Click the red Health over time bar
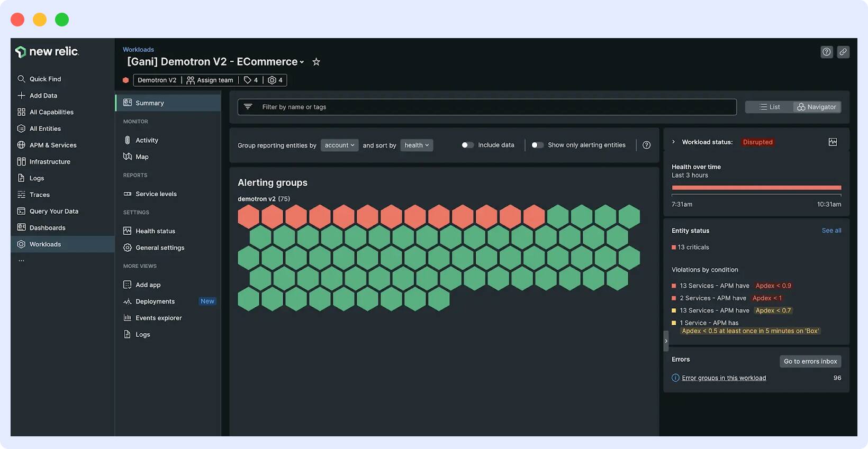 click(756, 187)
